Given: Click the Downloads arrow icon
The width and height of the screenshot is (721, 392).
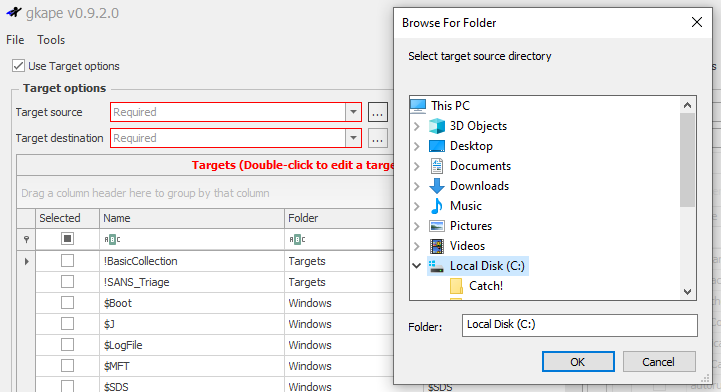Looking at the screenshot, I should (x=436, y=186).
